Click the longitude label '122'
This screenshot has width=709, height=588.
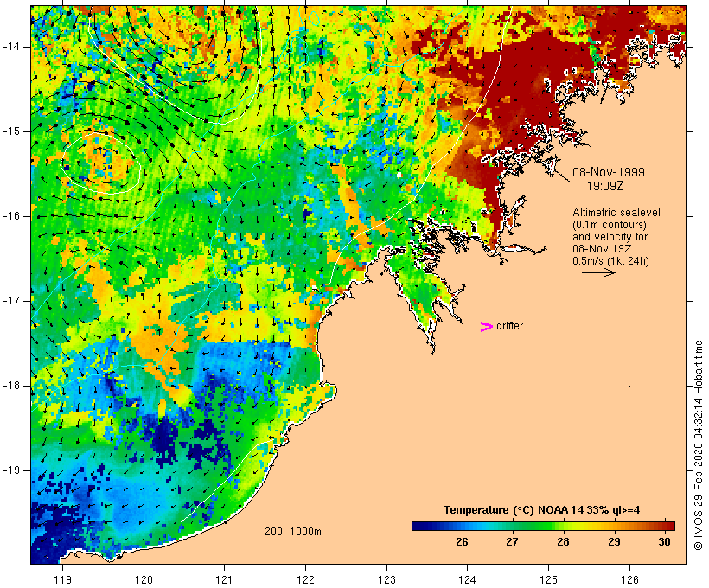click(x=306, y=579)
